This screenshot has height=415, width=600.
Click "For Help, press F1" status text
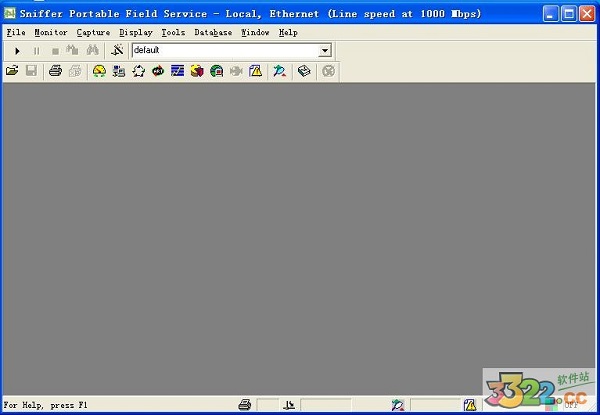coord(46,405)
